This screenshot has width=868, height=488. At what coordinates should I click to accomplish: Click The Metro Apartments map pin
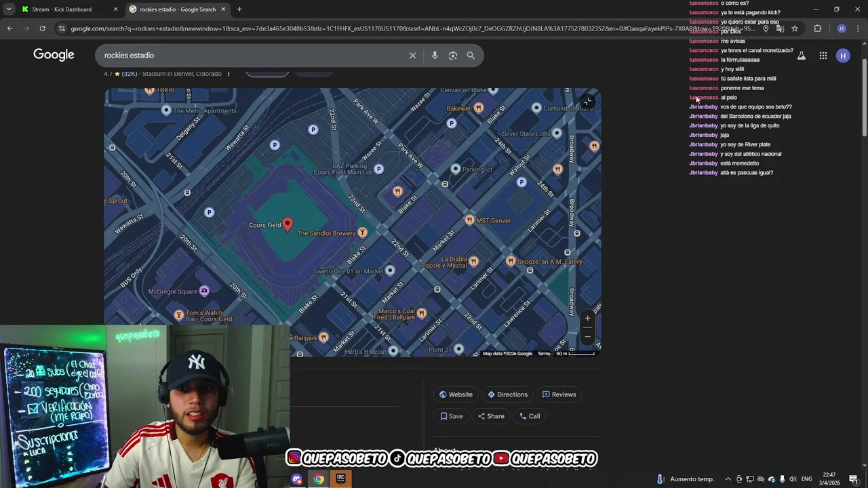tap(166, 110)
